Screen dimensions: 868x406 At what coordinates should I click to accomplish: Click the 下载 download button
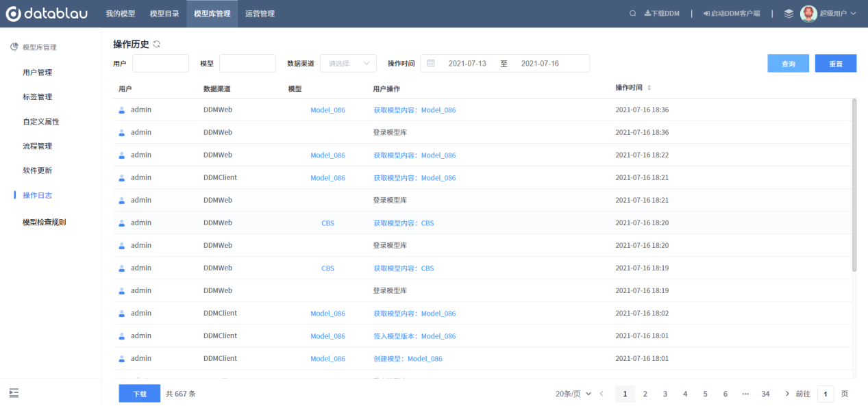(140, 394)
